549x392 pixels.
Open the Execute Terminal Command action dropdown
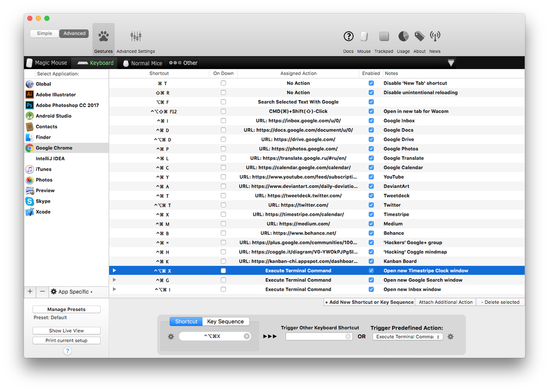coord(407,336)
